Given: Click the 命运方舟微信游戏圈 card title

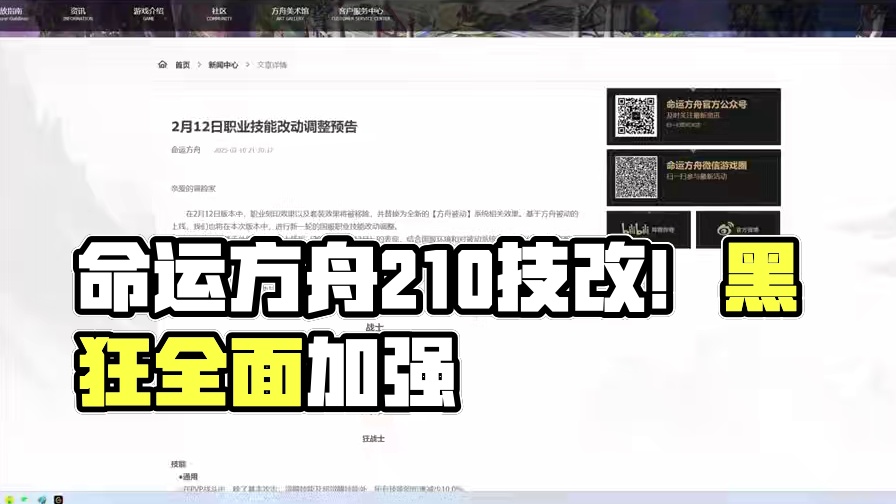Looking at the screenshot, I should tap(706, 165).
